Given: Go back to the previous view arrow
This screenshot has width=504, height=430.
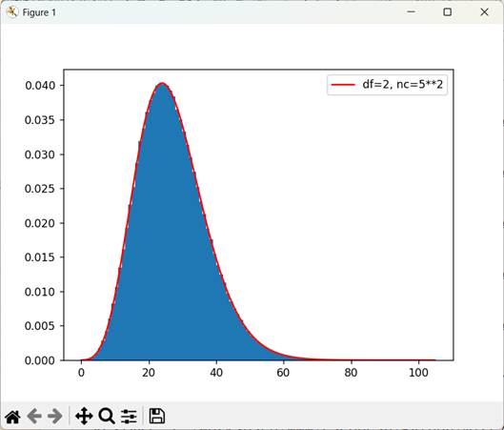Looking at the screenshot, I should coord(34,417).
